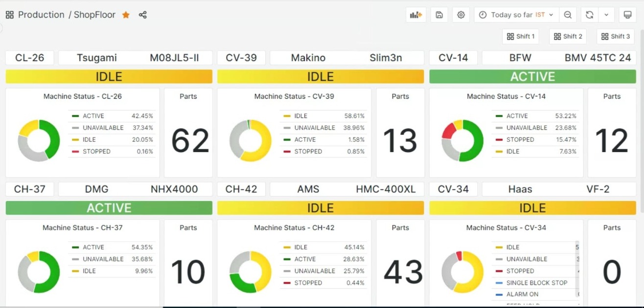Go to the Shift 1 dashboard

pyautogui.click(x=521, y=36)
